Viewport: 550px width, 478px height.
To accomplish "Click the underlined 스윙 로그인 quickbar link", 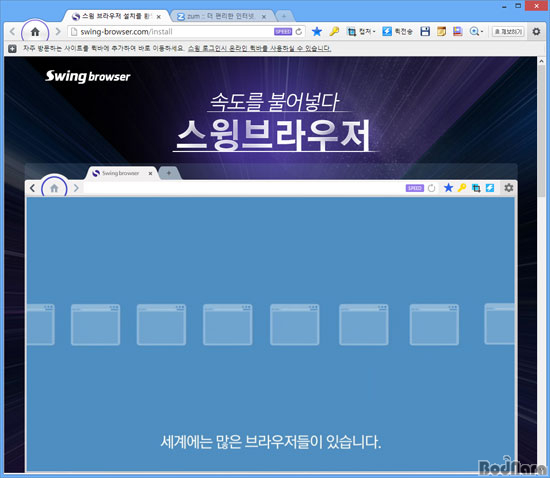I will pyautogui.click(x=260, y=48).
